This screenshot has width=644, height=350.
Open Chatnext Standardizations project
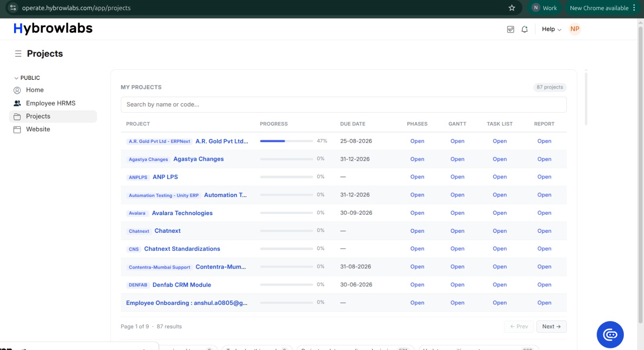click(x=182, y=249)
